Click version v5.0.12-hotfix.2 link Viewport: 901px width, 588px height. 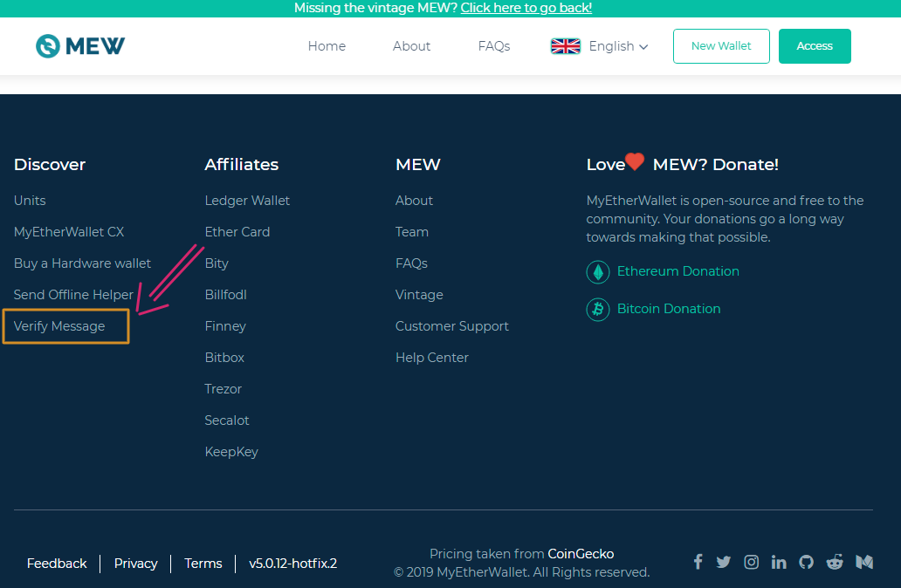pos(293,564)
